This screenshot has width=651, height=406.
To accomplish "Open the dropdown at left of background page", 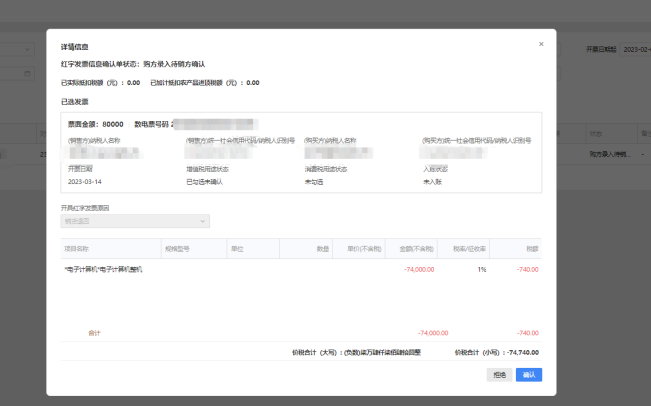I will tap(17, 49).
